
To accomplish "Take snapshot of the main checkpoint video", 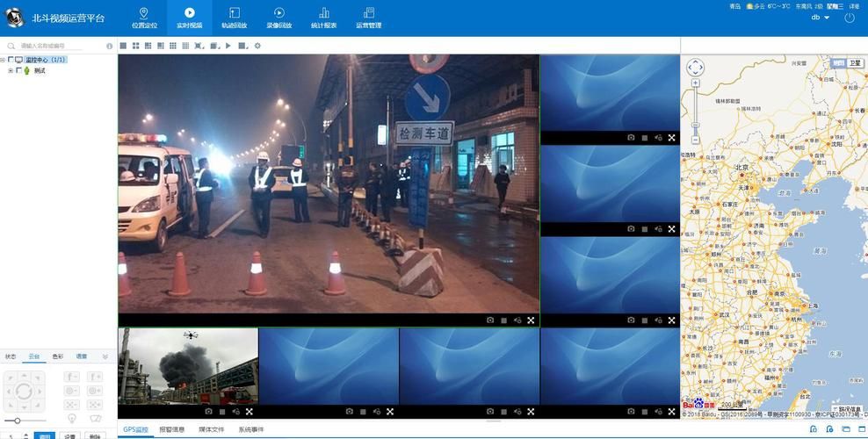I will (490, 320).
